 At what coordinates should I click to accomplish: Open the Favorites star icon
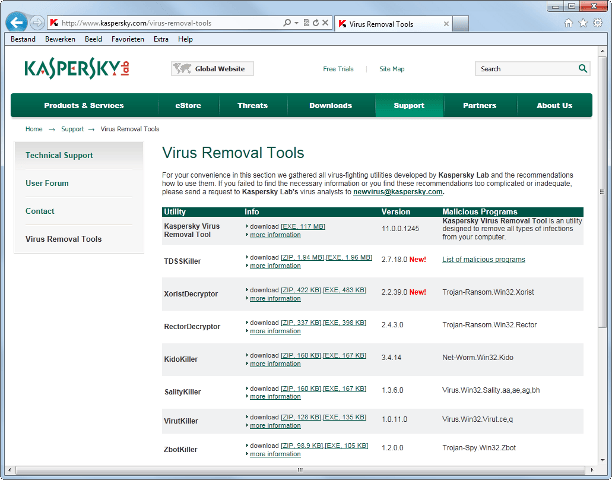[583, 23]
